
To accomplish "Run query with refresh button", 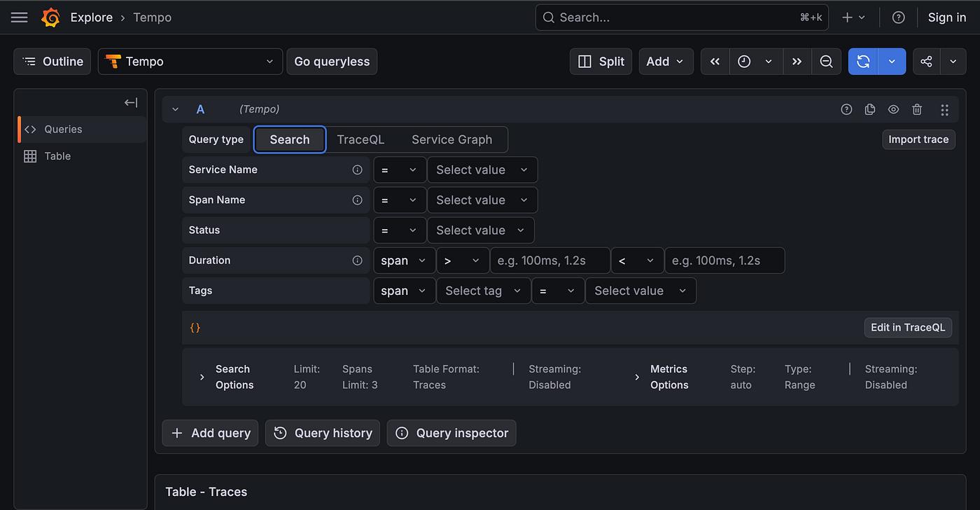I will (863, 62).
